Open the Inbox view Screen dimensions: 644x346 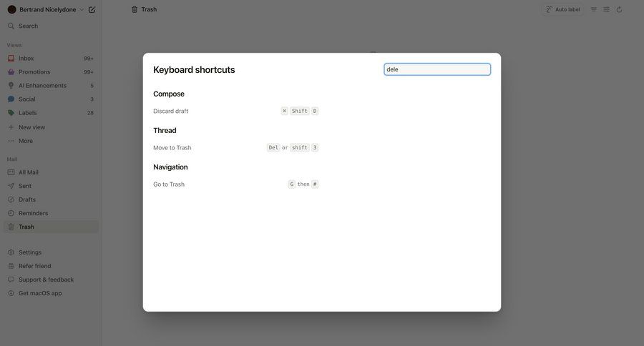[26, 59]
